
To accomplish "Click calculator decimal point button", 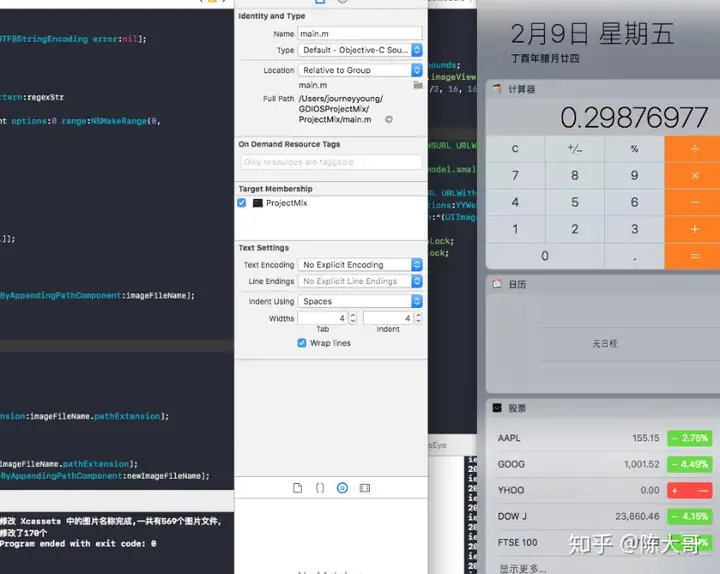I will 635,256.
